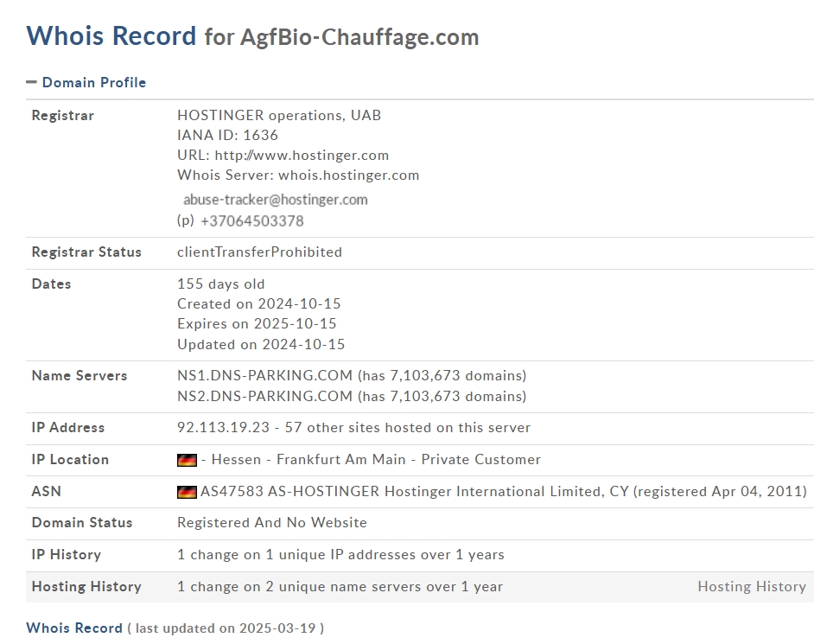Screen dimensions: 814x644
Task: Click the clientTransferProhibited status
Action: pos(259,252)
